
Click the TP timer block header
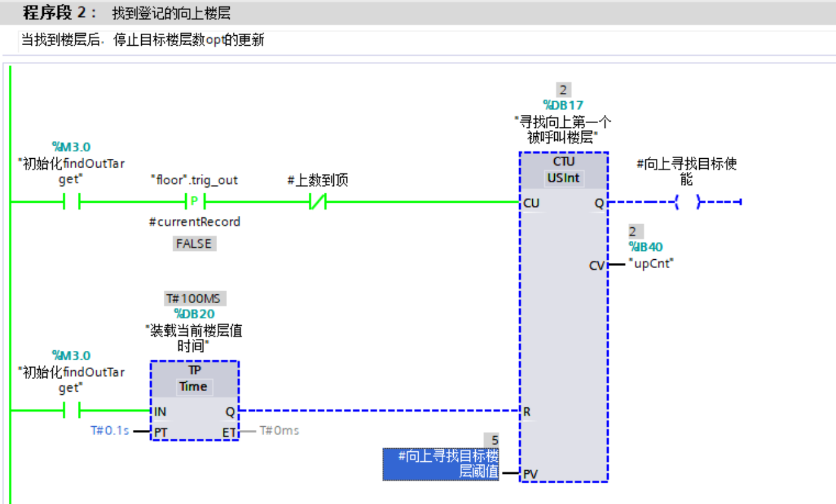coord(194,370)
